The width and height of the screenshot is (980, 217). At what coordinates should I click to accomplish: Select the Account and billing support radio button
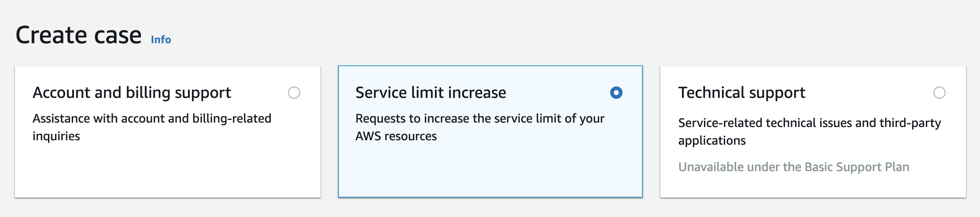[294, 93]
